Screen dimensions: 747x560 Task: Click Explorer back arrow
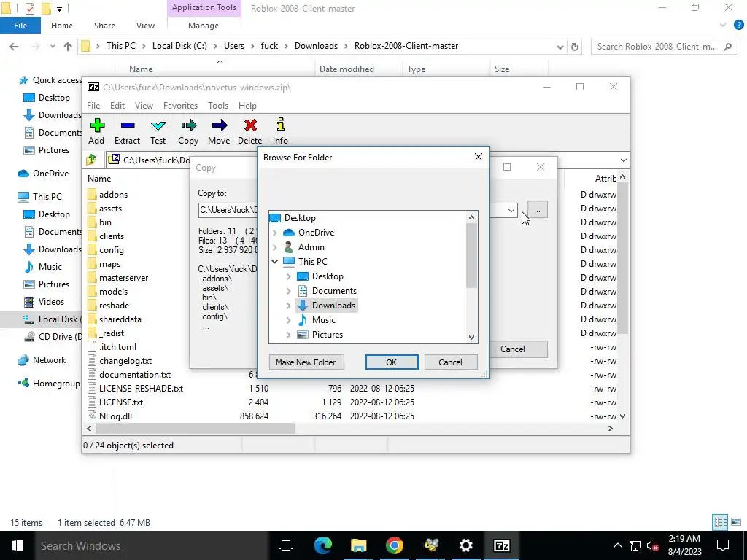click(x=14, y=47)
